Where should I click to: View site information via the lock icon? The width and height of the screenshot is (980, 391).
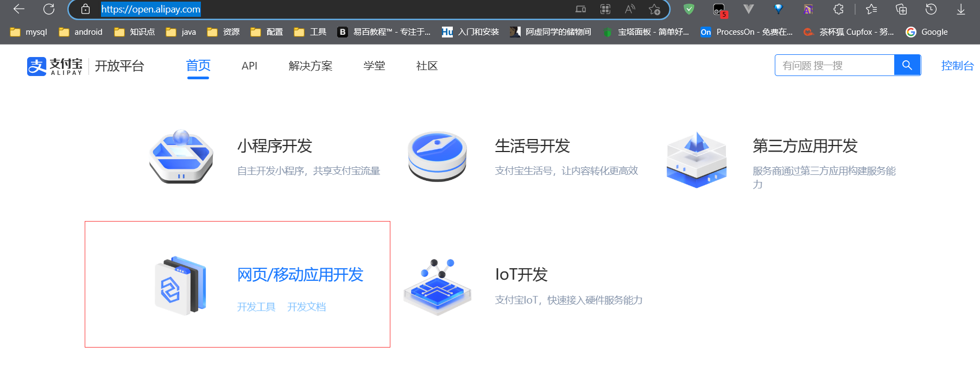coord(85,9)
